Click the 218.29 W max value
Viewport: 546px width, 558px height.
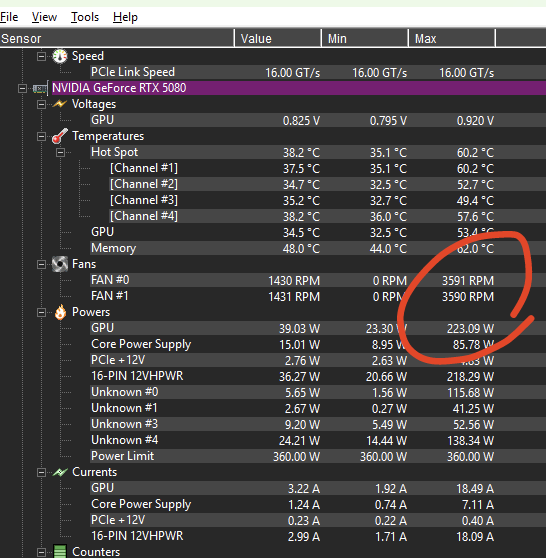point(470,377)
